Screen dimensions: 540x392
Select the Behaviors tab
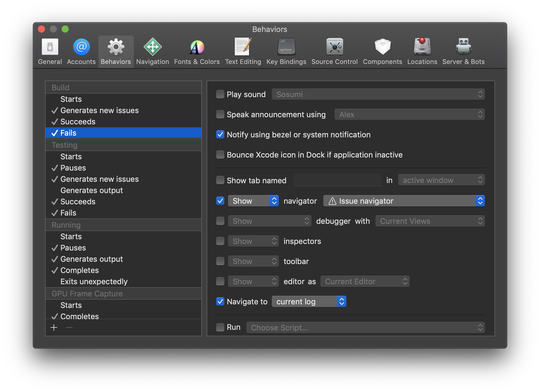point(115,51)
